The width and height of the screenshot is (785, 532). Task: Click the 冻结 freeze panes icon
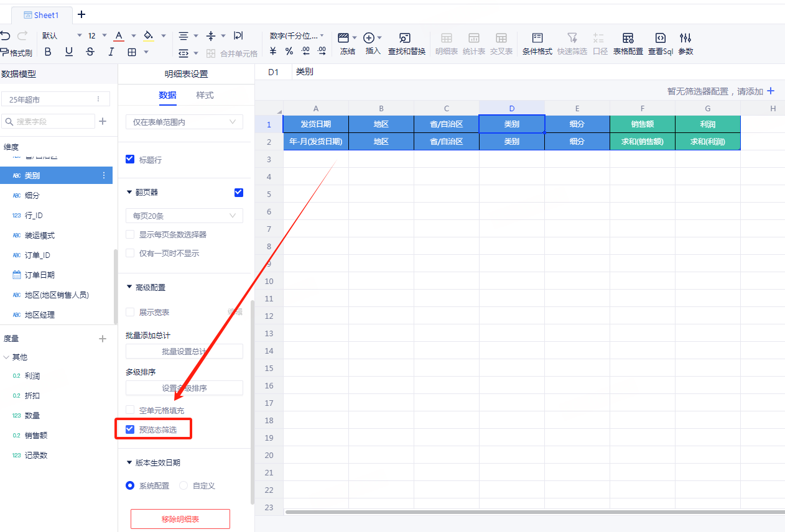click(x=343, y=38)
